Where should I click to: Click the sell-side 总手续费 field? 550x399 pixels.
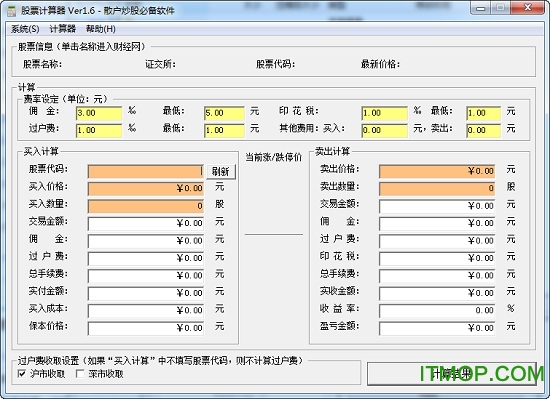[x=437, y=276]
